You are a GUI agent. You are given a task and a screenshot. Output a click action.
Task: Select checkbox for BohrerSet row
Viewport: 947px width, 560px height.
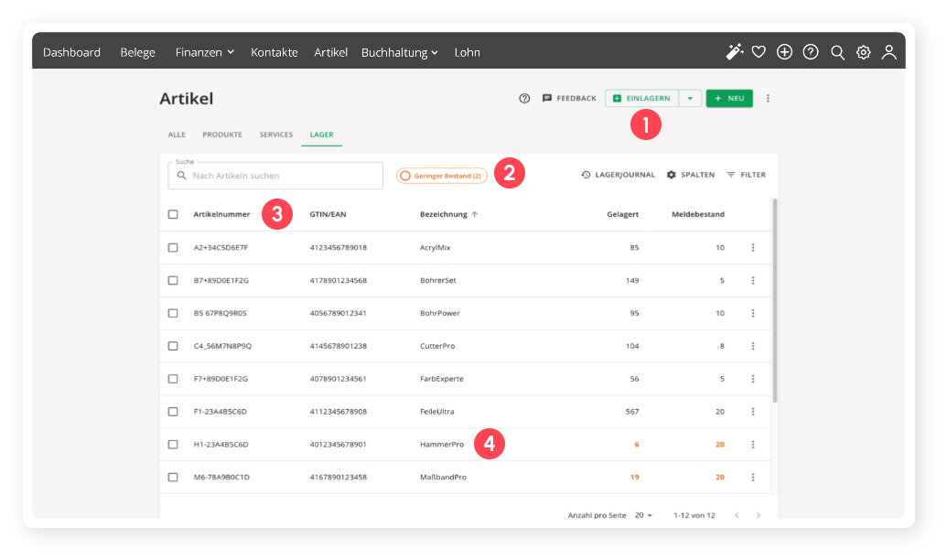tap(173, 281)
